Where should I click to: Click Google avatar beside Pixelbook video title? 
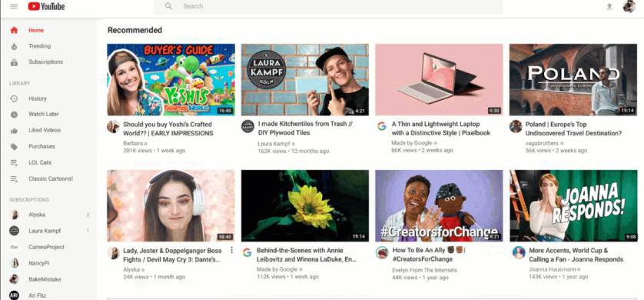coord(381,126)
